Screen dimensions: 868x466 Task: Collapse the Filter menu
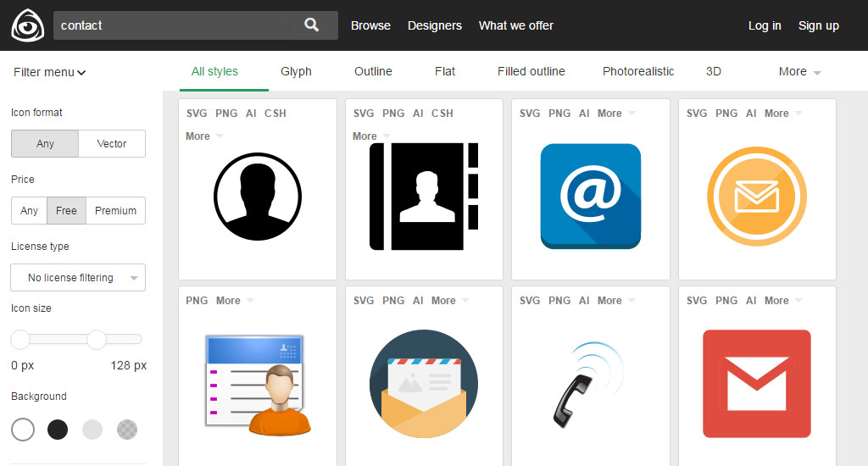[50, 72]
